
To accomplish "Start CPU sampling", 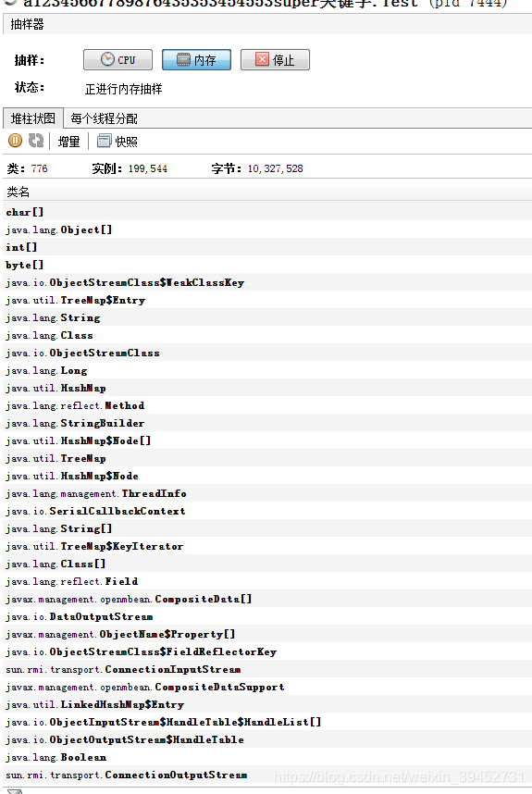I will click(118, 60).
